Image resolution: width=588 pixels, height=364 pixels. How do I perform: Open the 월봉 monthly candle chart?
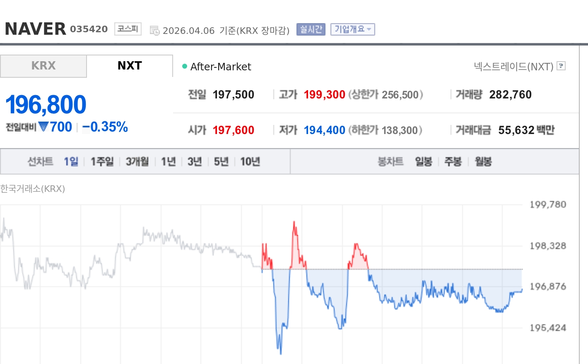[x=483, y=162]
